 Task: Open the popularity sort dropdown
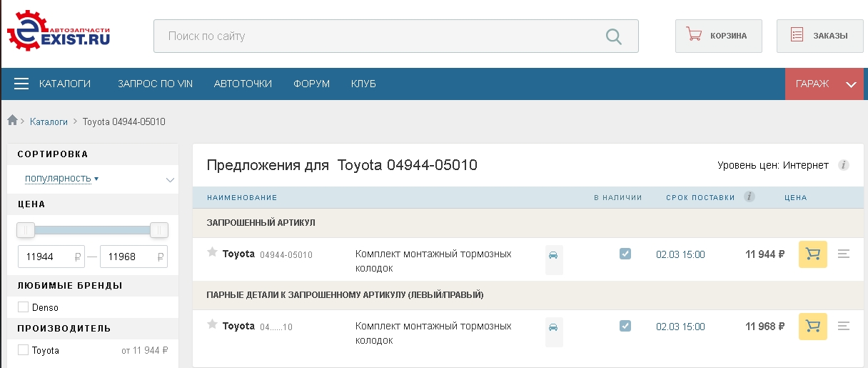point(61,179)
